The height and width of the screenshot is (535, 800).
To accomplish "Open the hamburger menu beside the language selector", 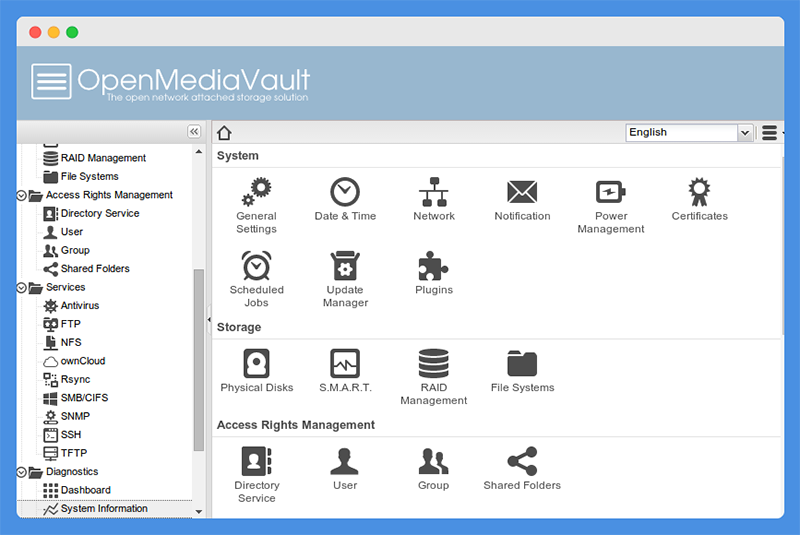I will click(x=769, y=133).
